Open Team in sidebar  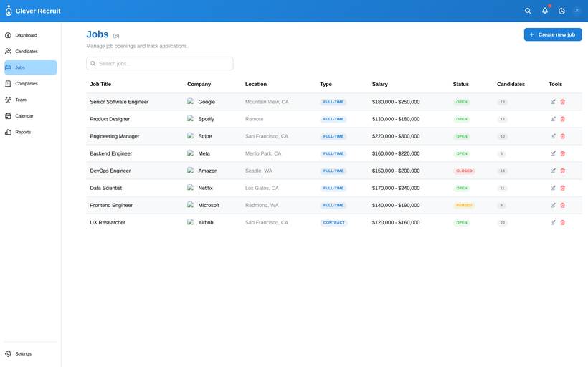31,100
